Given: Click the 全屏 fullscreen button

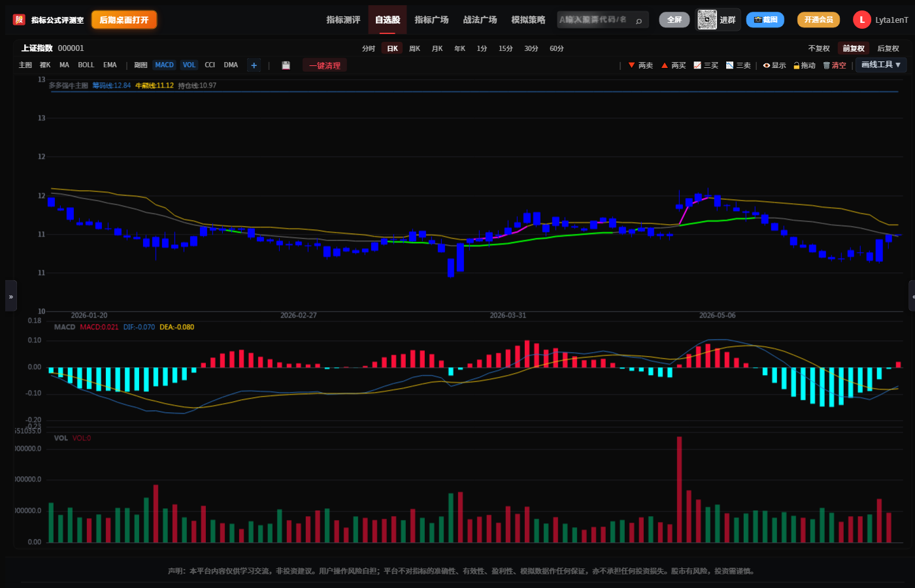Looking at the screenshot, I should 674,20.
